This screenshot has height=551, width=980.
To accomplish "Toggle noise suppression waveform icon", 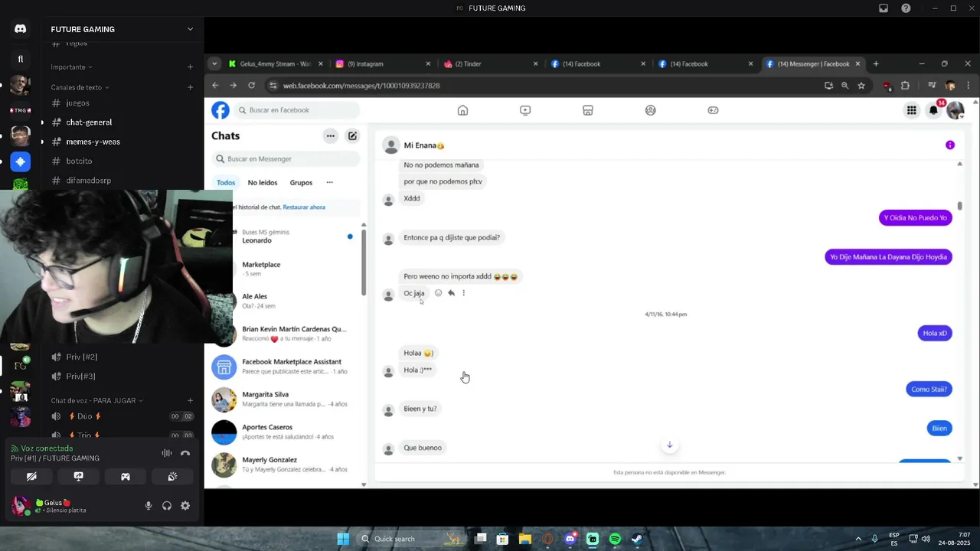I will [166, 453].
